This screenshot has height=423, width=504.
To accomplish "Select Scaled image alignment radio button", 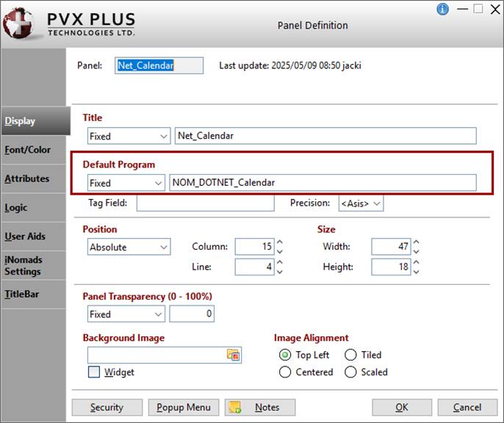I will pos(350,372).
